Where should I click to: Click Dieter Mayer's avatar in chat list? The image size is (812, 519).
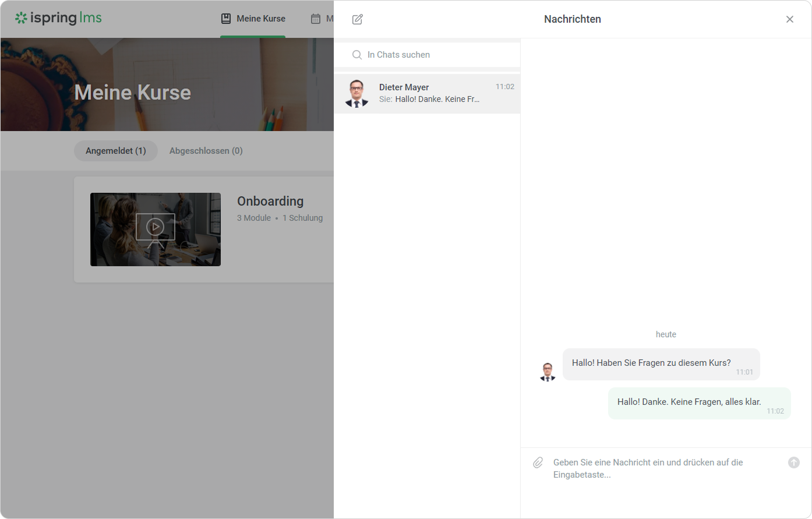pyautogui.click(x=356, y=94)
